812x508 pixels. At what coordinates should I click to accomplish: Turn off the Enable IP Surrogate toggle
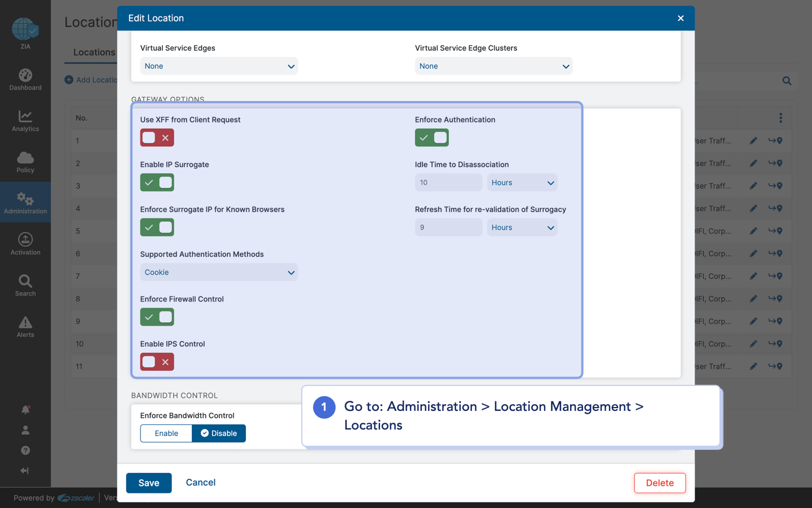tap(157, 182)
